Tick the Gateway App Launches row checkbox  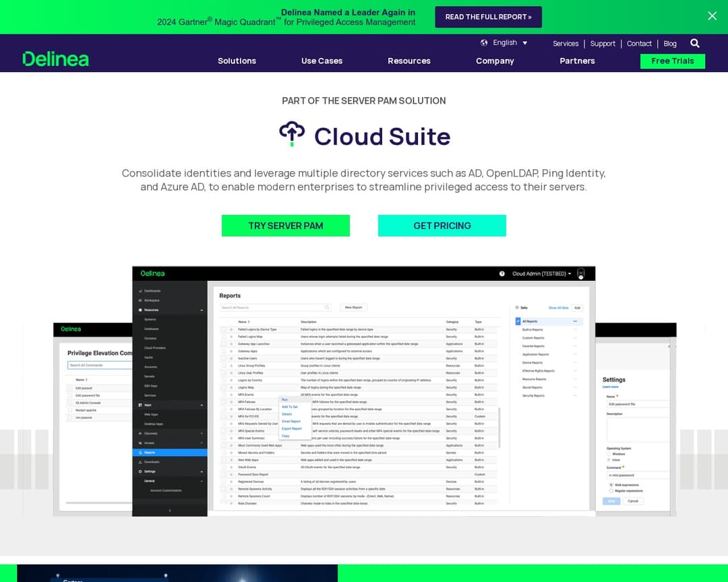(x=224, y=344)
